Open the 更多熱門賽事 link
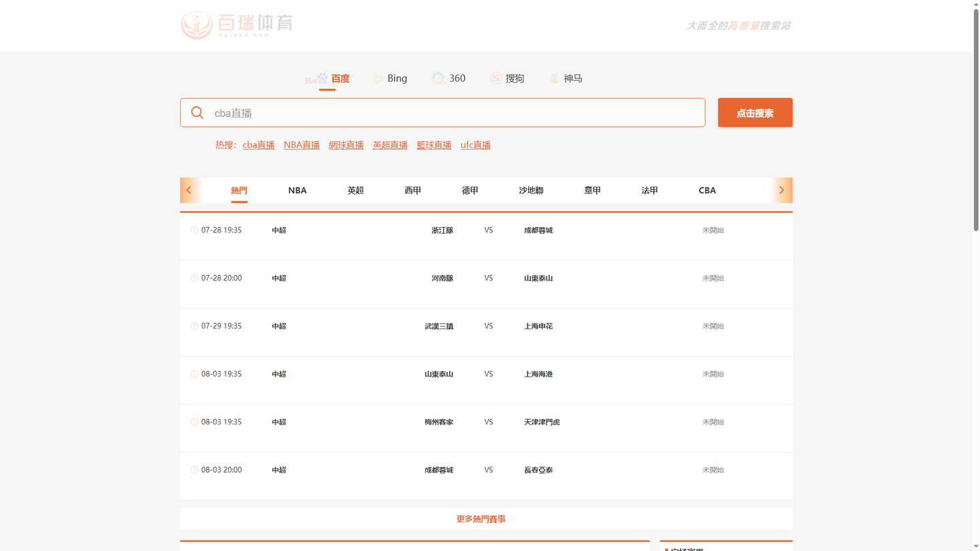The width and height of the screenshot is (980, 551). click(x=486, y=519)
